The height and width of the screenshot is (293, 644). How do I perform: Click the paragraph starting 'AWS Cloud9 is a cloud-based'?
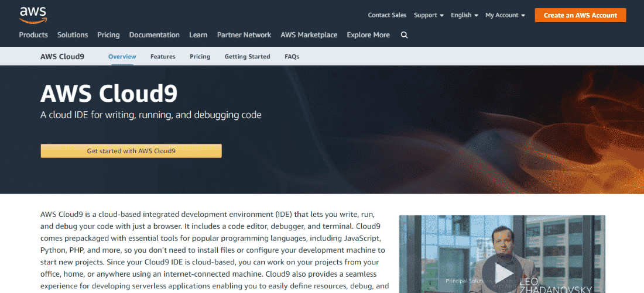click(215, 250)
